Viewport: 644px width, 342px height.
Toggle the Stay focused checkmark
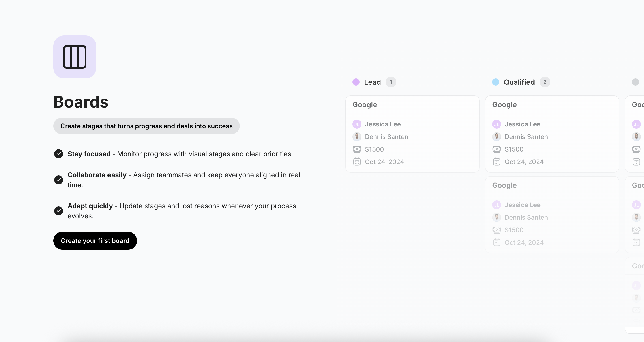58,154
